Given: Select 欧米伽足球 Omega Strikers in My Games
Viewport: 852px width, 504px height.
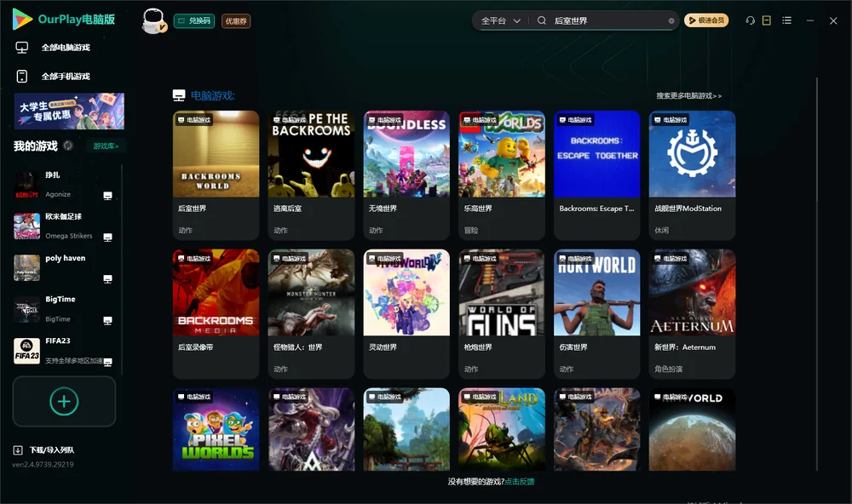Looking at the screenshot, I should point(64,226).
